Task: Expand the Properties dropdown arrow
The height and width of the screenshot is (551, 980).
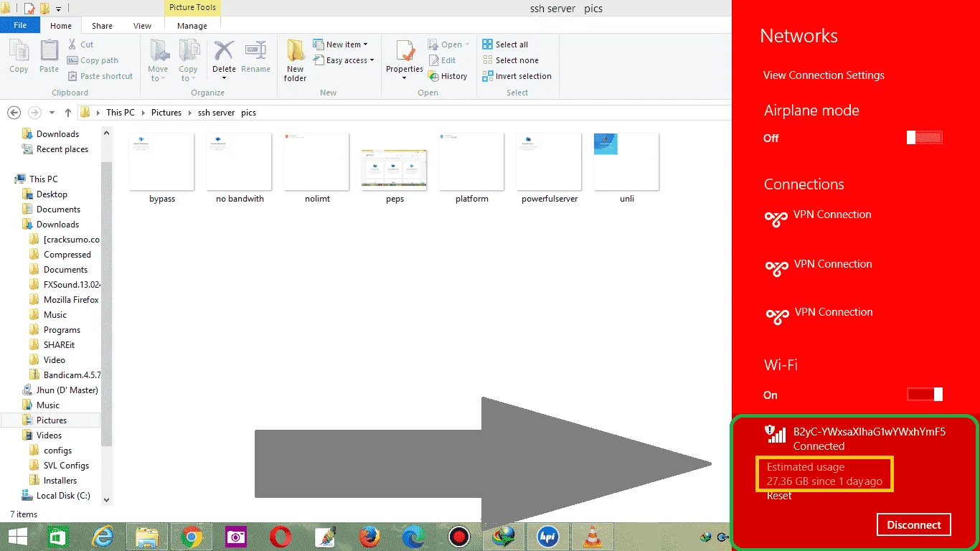Action: tap(405, 77)
